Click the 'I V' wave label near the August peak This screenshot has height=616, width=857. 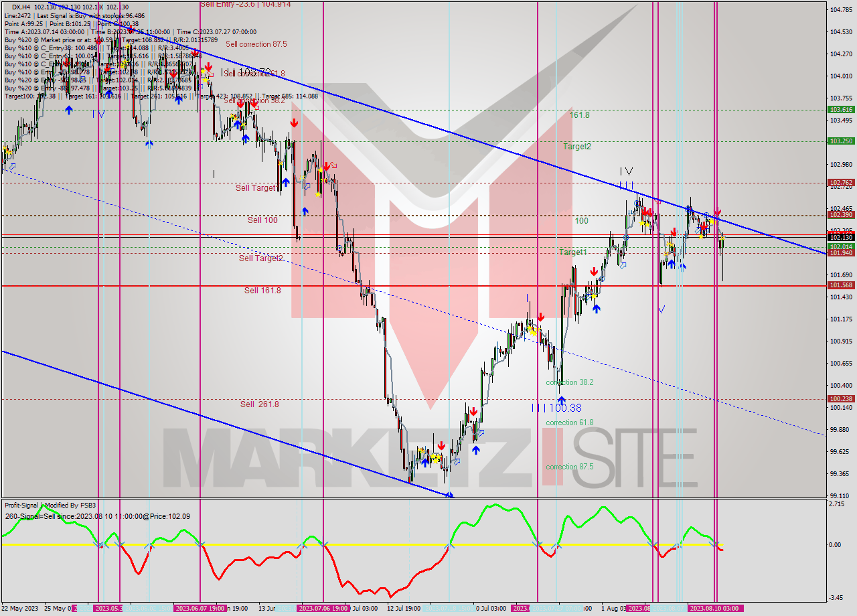pos(626,171)
